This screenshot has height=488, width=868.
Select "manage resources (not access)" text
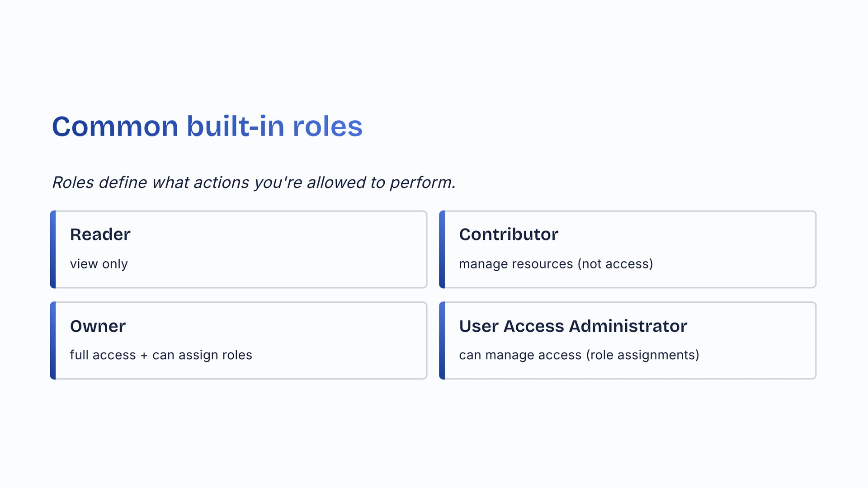point(556,264)
